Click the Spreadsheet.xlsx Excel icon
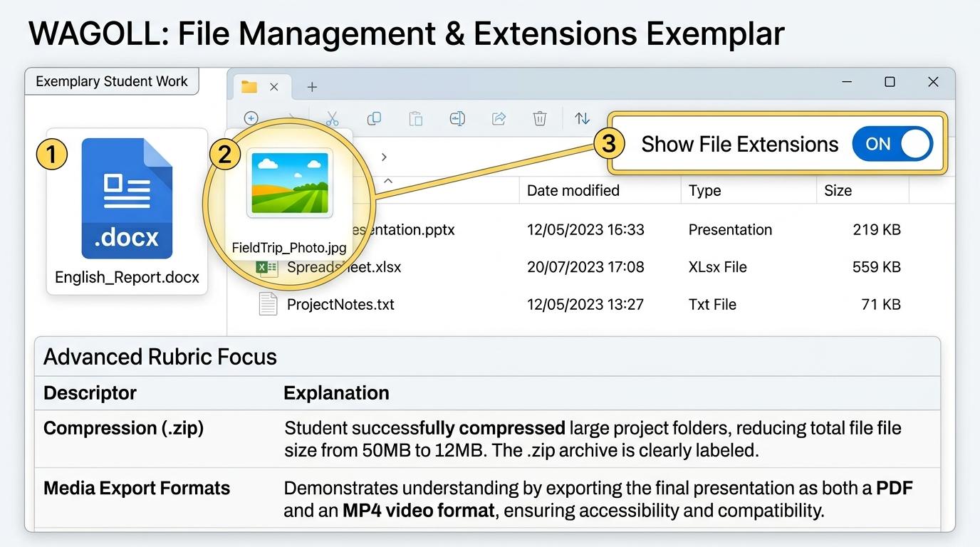This screenshot has height=547, width=980. coord(267,268)
